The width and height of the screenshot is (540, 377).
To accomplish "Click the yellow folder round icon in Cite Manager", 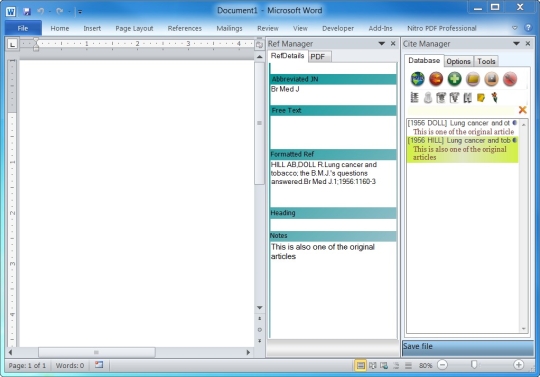I will (x=473, y=79).
